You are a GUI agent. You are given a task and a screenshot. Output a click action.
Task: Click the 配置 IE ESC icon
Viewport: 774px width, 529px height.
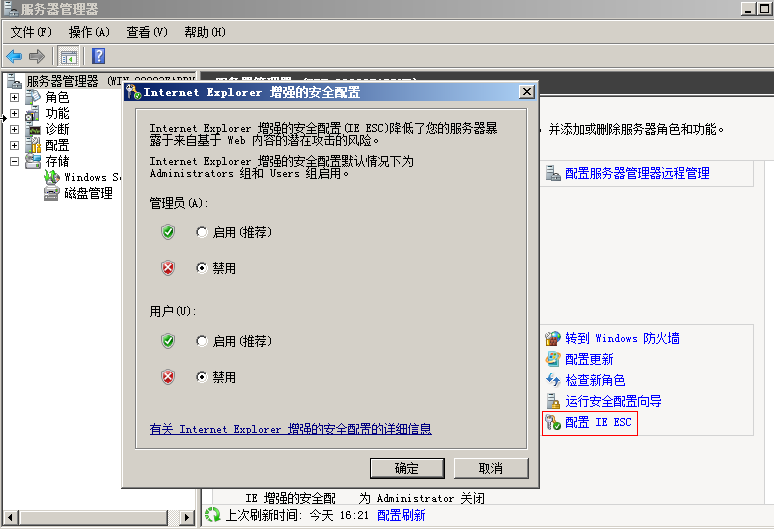pyautogui.click(x=553, y=422)
